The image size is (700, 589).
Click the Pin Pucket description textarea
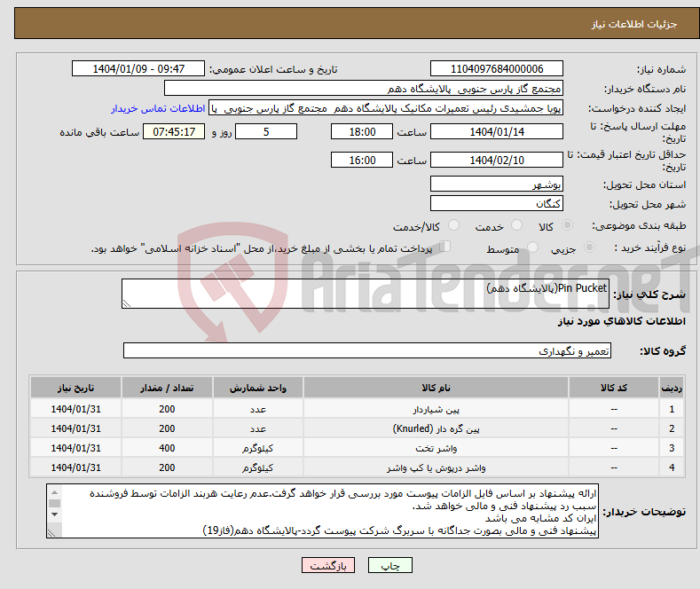click(366, 294)
